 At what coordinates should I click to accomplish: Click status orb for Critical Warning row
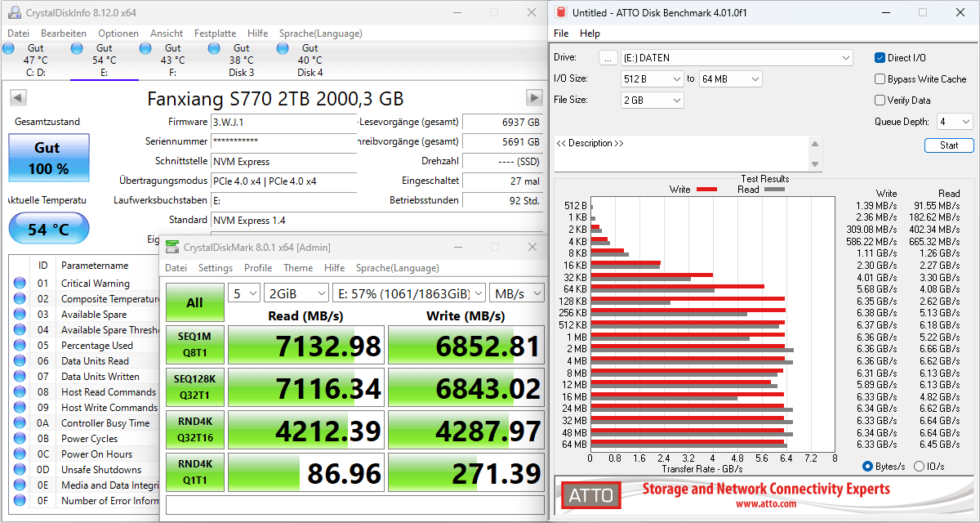(20, 284)
